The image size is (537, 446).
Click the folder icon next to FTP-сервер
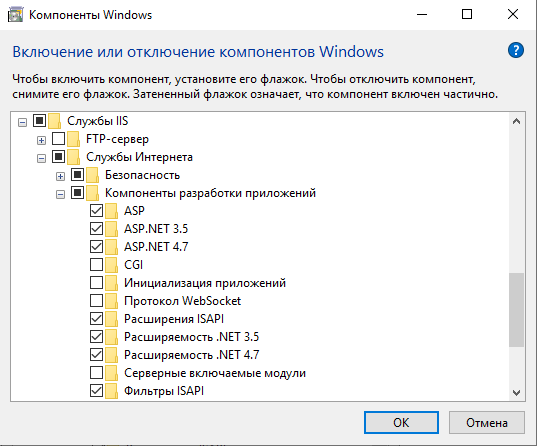73,139
